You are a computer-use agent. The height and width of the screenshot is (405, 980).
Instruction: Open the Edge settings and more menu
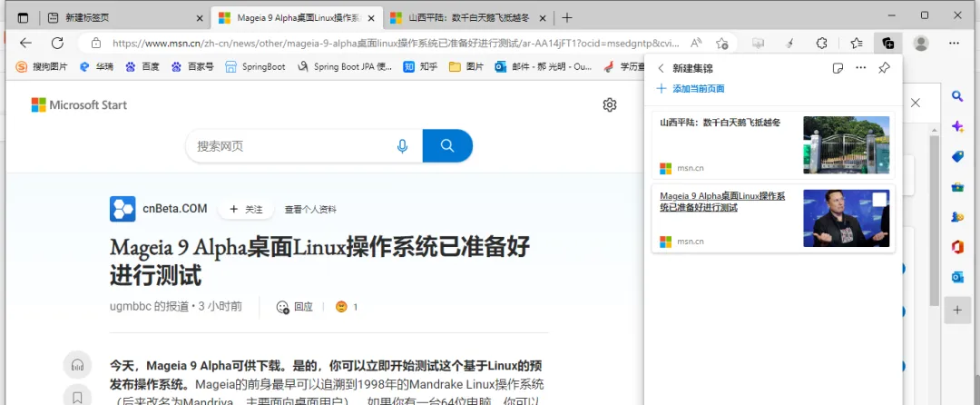pyautogui.click(x=954, y=43)
